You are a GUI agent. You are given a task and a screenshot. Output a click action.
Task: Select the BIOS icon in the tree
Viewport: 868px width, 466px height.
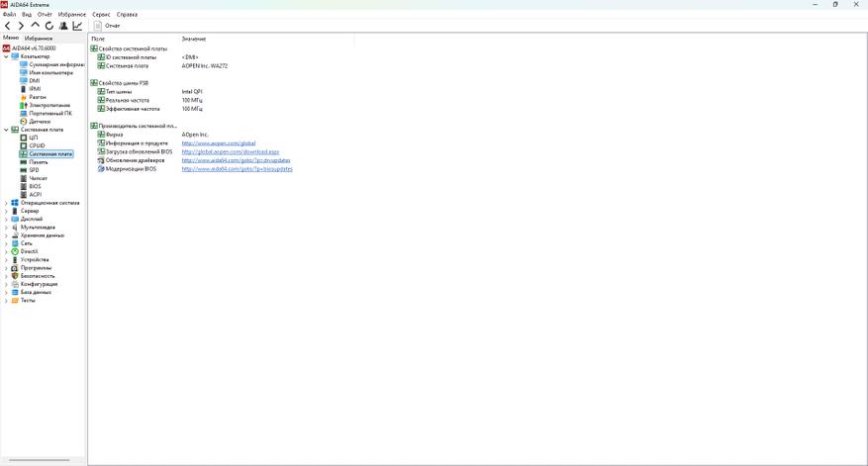coord(23,187)
